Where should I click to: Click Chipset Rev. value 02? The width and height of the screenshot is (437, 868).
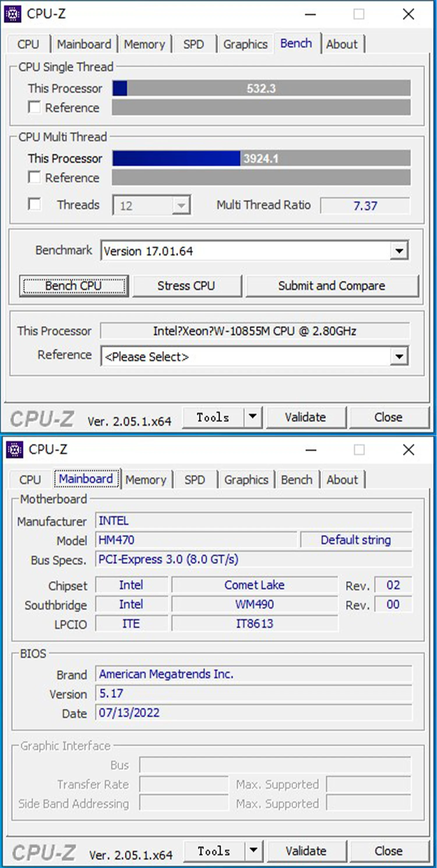[393, 585]
